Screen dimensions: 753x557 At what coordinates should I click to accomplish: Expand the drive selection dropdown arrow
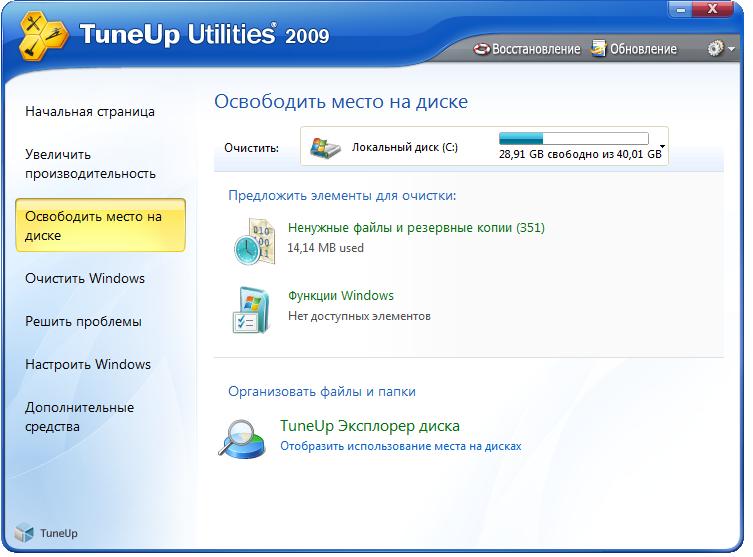click(662, 146)
